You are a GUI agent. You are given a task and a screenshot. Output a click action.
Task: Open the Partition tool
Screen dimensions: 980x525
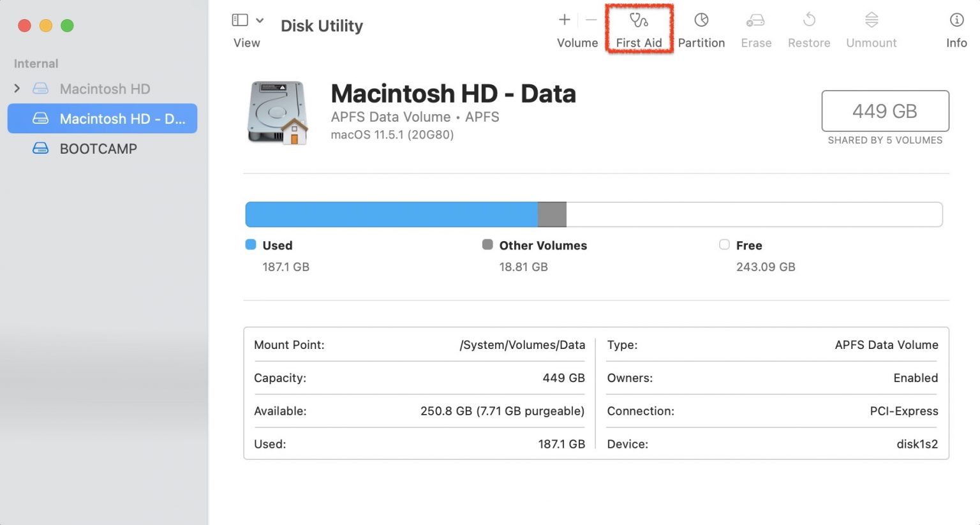[x=701, y=29]
